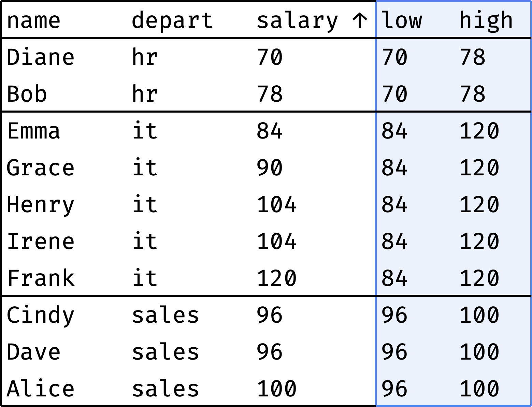
Task: Click Grace's salary value 90
Action: pos(270,168)
